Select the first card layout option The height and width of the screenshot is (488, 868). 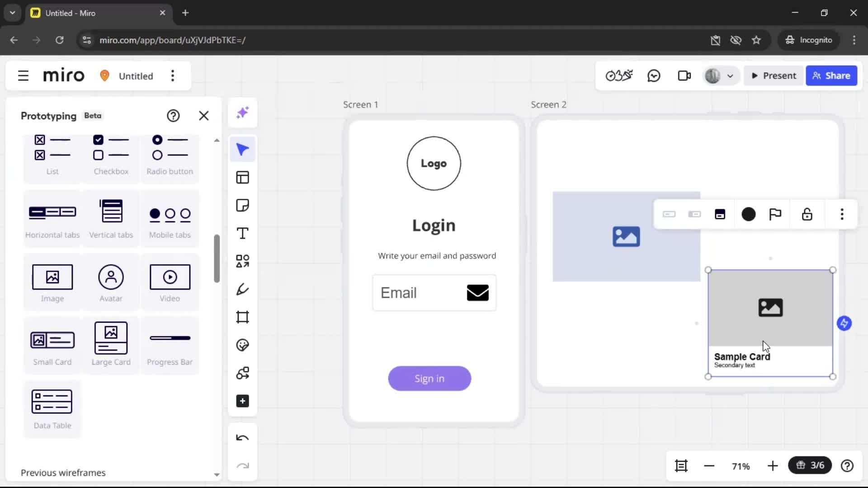click(669, 214)
